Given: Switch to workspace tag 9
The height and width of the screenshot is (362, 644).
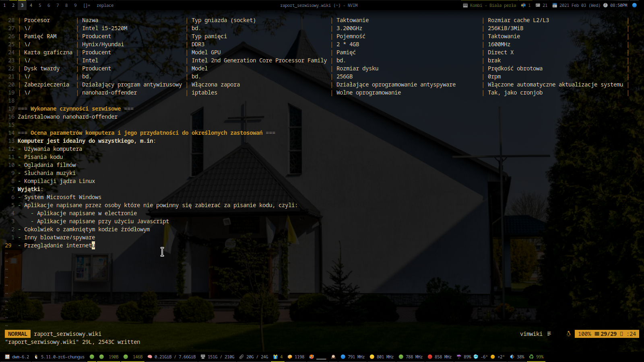Looking at the screenshot, I should 75,5.
